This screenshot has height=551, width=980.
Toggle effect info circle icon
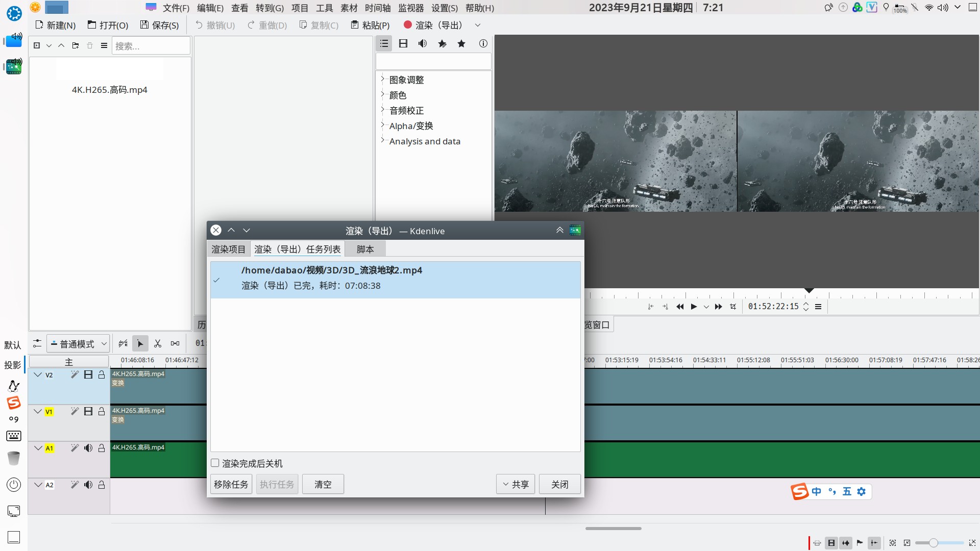point(483,44)
